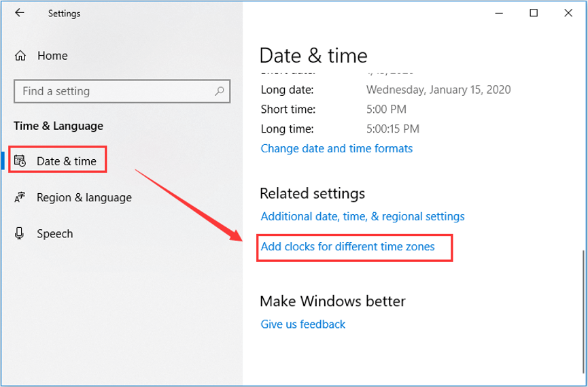Click the Date & time page title

coord(313,56)
